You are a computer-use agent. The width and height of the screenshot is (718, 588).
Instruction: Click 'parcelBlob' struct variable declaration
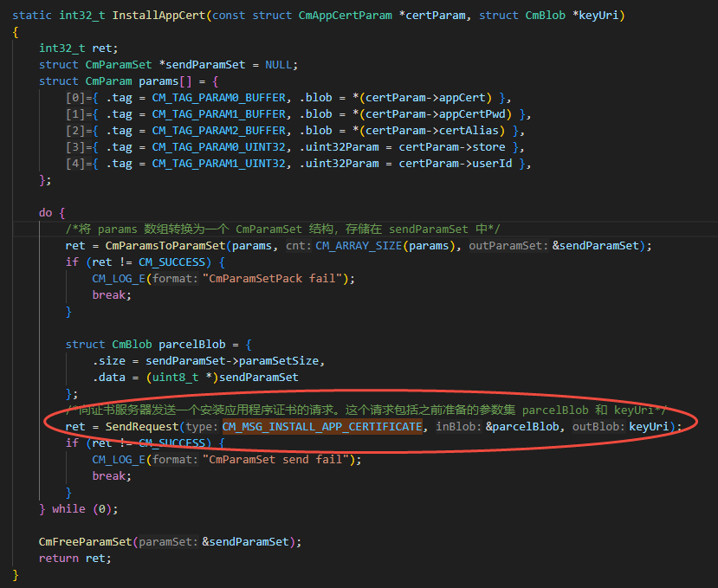tap(192, 345)
